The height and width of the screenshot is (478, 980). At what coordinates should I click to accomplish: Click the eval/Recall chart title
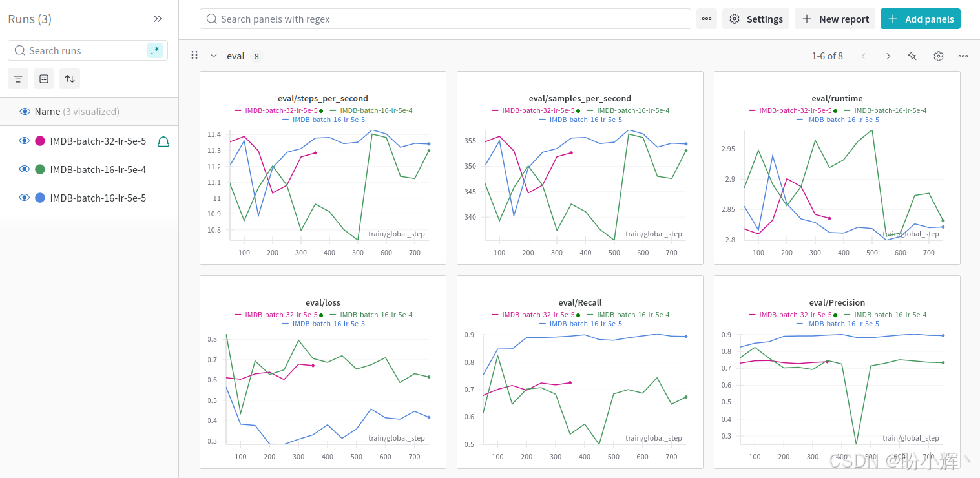pyautogui.click(x=580, y=302)
